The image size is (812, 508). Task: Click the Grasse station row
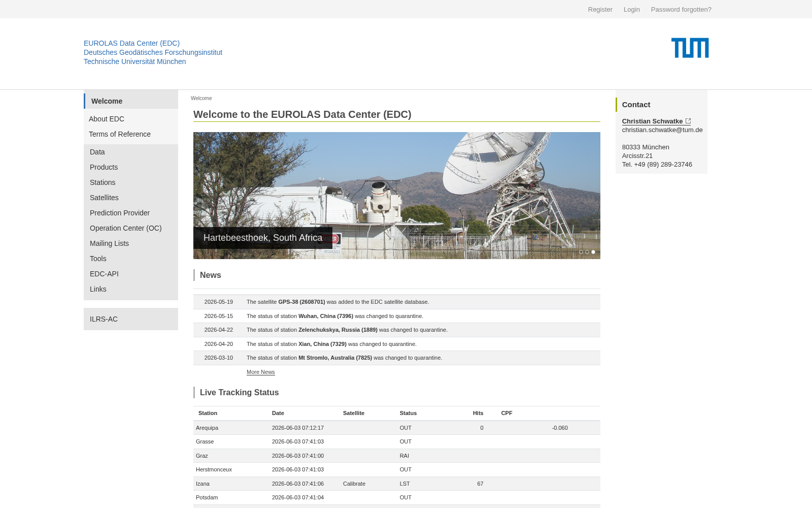click(397, 441)
